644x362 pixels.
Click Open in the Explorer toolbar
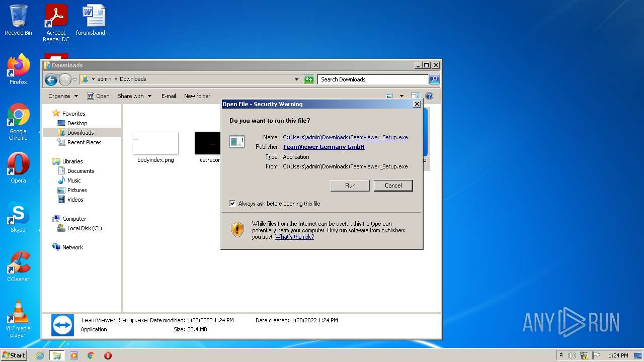[x=98, y=96]
